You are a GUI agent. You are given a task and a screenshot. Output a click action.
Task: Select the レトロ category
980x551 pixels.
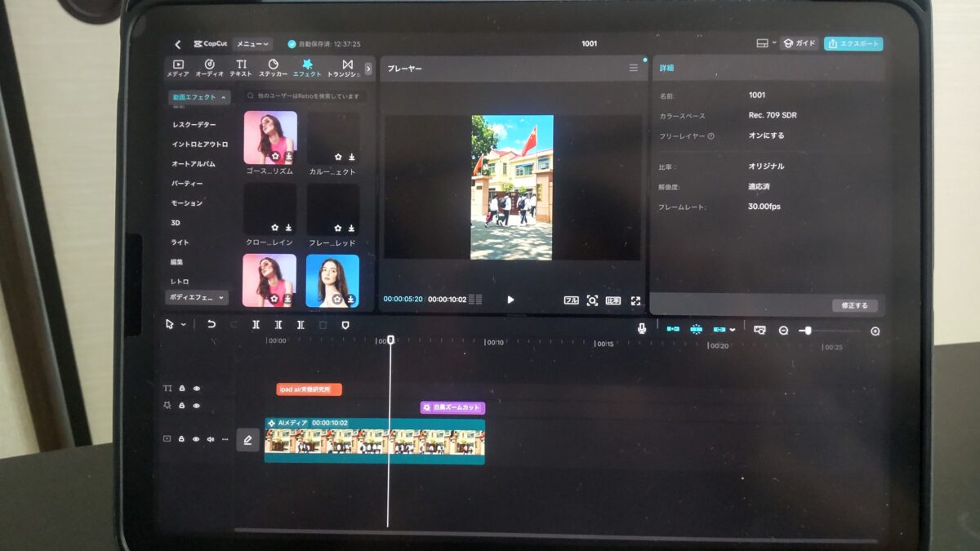[180, 282]
